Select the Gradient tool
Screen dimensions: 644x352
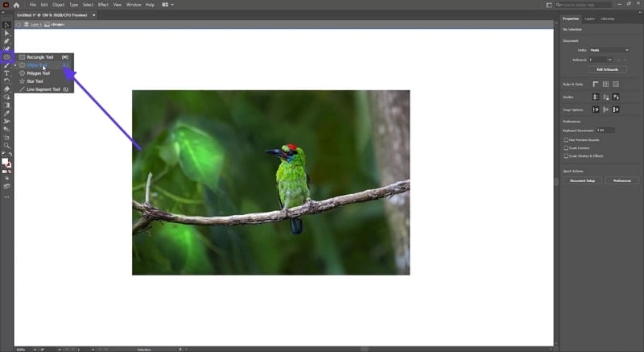[x=6, y=106]
